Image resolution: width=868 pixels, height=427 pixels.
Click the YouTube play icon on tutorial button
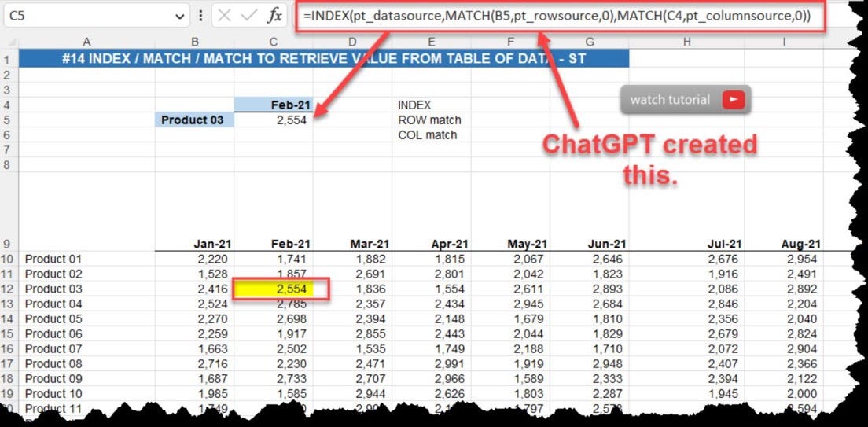click(734, 100)
